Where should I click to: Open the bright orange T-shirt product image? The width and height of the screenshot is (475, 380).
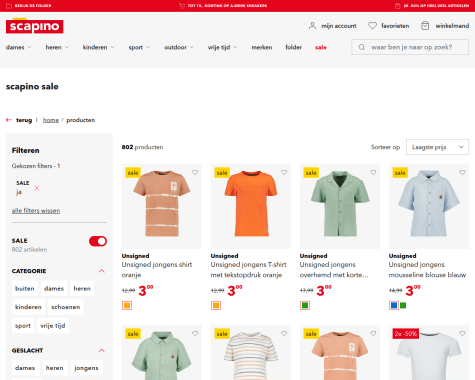[251, 206]
